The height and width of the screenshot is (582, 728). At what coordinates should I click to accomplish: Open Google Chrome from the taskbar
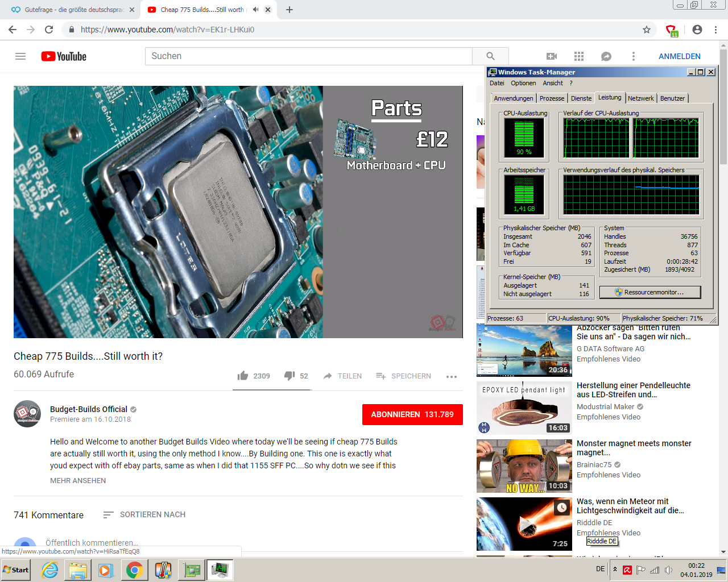[134, 570]
